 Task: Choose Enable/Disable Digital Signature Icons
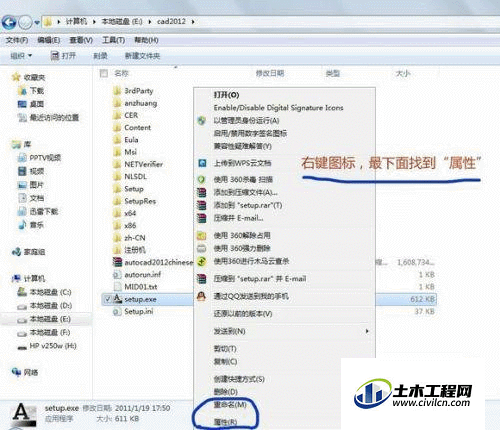(x=278, y=108)
